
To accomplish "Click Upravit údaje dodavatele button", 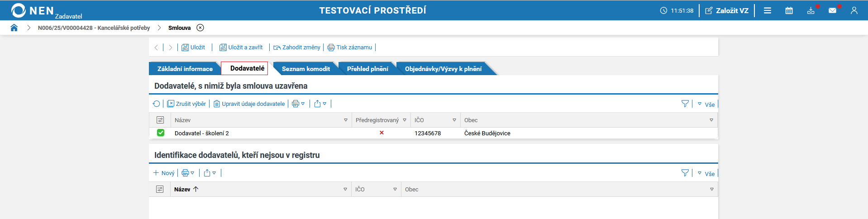I will click(249, 104).
